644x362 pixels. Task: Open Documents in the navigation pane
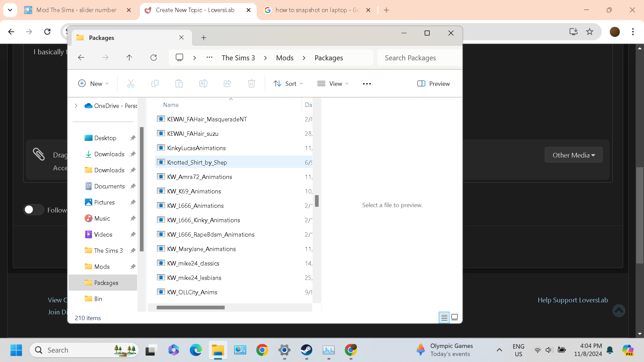tap(105, 186)
